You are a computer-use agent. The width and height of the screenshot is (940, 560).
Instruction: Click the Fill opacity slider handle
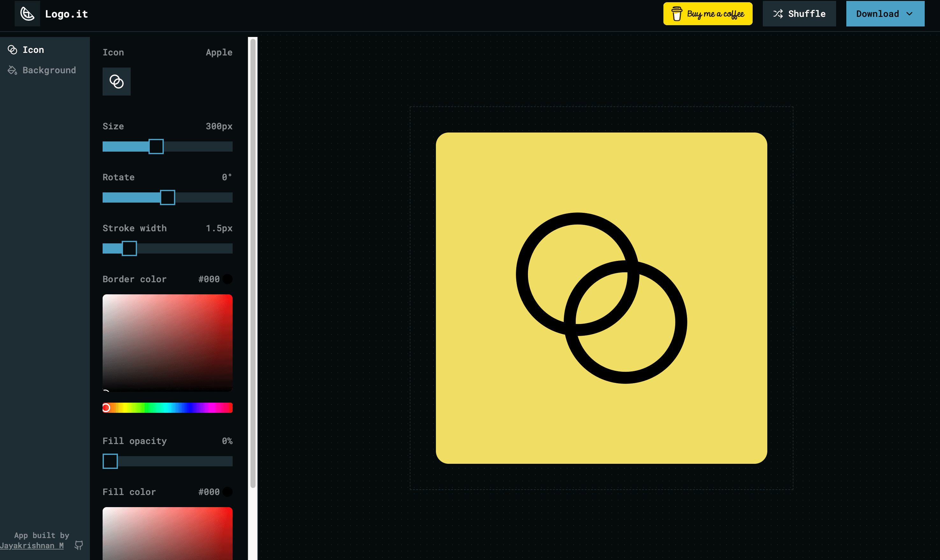[110, 461]
